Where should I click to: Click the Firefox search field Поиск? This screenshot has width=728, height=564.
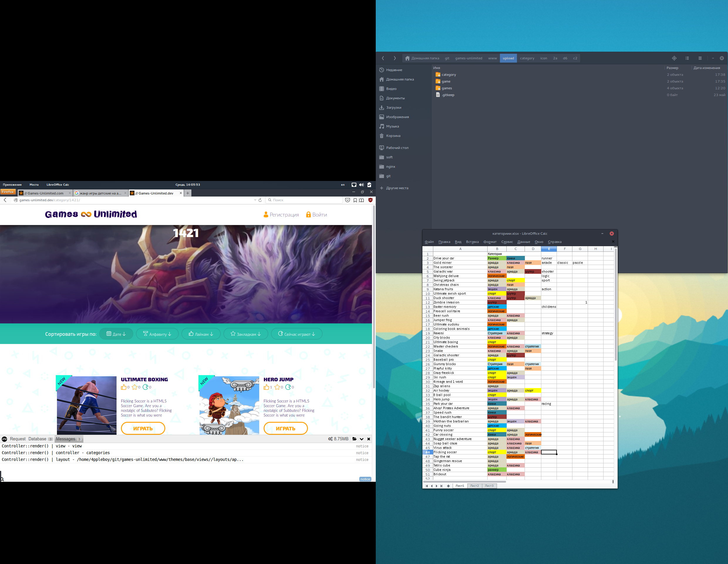304,200
